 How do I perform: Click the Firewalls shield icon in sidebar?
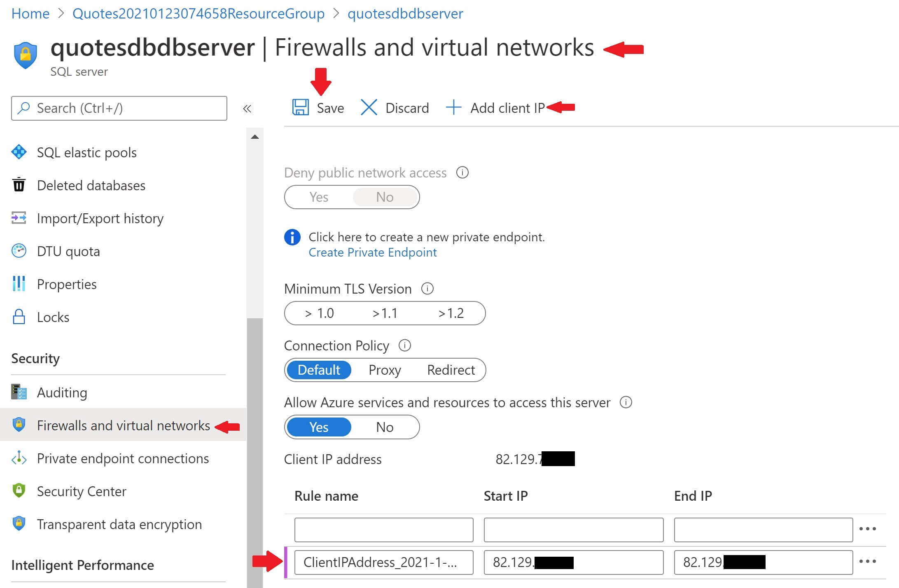pyautogui.click(x=19, y=425)
